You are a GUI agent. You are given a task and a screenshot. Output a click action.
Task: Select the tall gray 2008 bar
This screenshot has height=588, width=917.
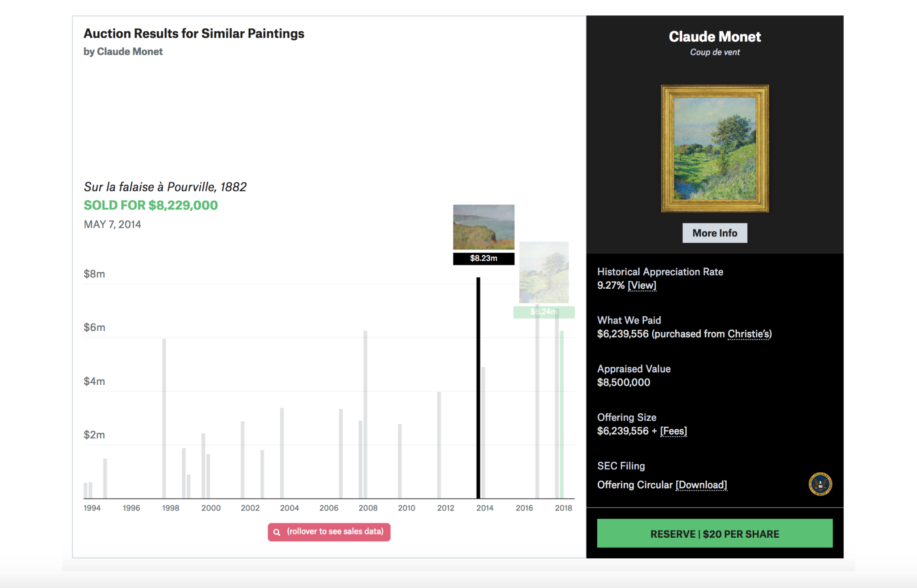[366, 415]
